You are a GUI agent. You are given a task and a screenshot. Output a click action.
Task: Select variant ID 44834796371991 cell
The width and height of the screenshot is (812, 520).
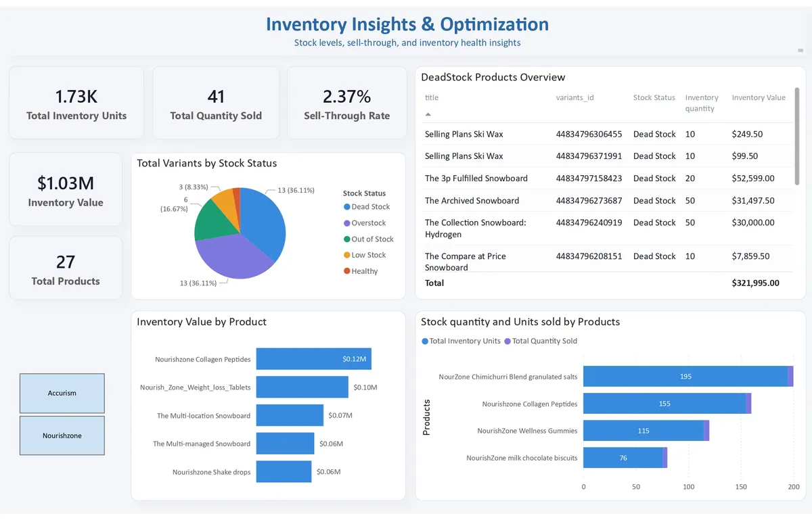tap(589, 156)
